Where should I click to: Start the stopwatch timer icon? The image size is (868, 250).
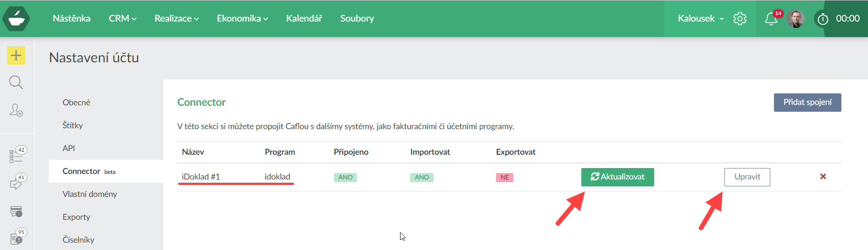(x=823, y=19)
